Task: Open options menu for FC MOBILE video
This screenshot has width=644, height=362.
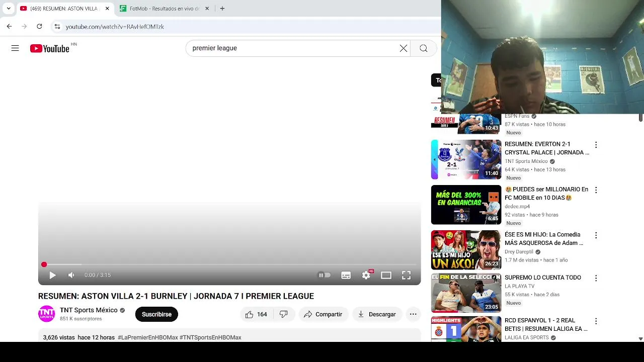Action: click(x=596, y=190)
